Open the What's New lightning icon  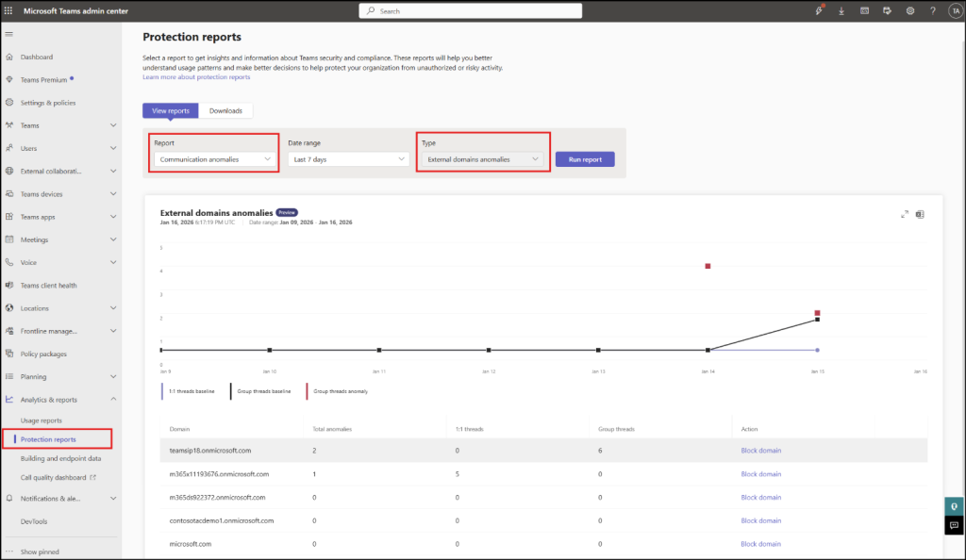pos(819,10)
